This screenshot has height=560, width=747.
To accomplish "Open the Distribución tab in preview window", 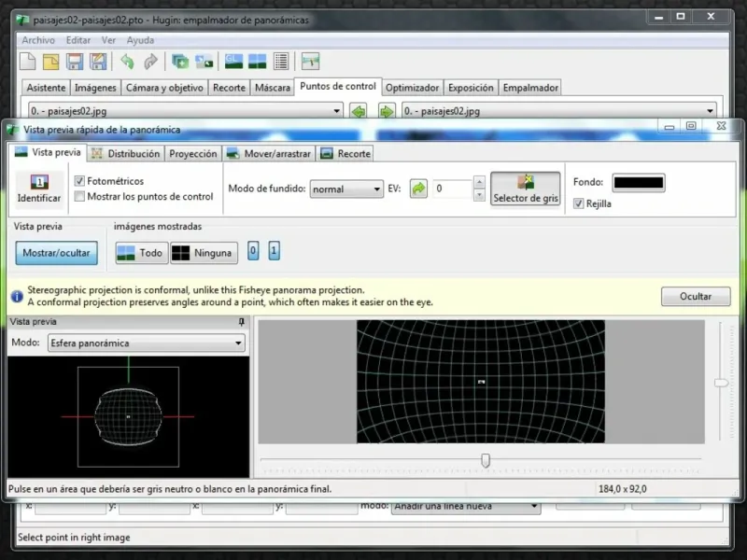I will click(126, 154).
